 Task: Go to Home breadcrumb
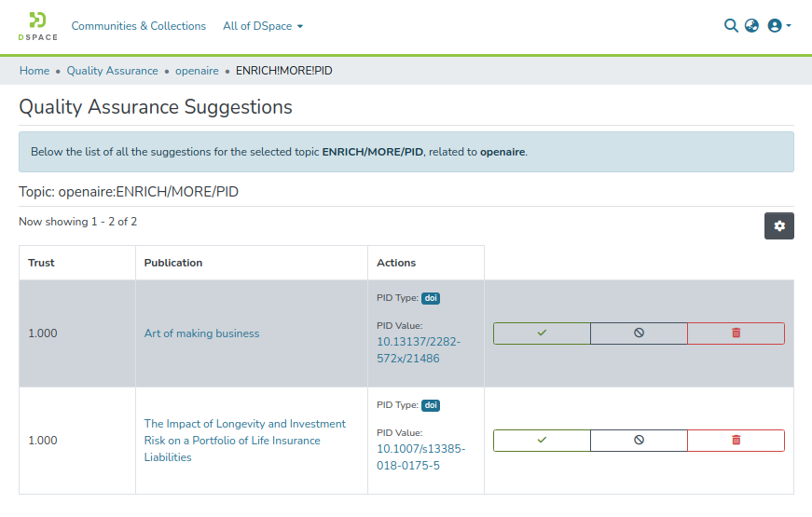tap(34, 71)
